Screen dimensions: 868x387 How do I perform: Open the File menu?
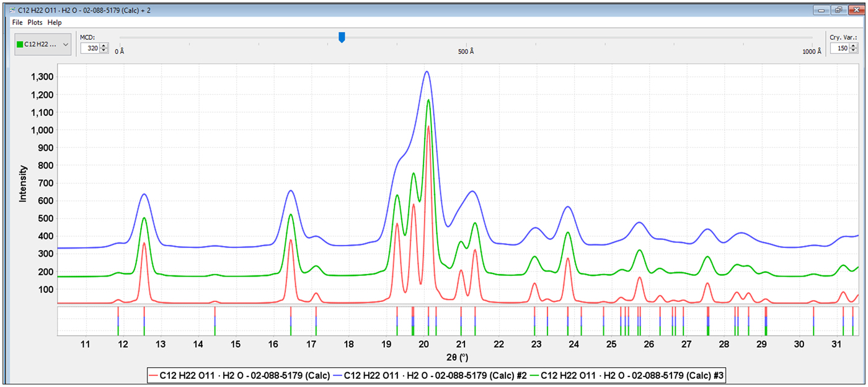(17, 22)
